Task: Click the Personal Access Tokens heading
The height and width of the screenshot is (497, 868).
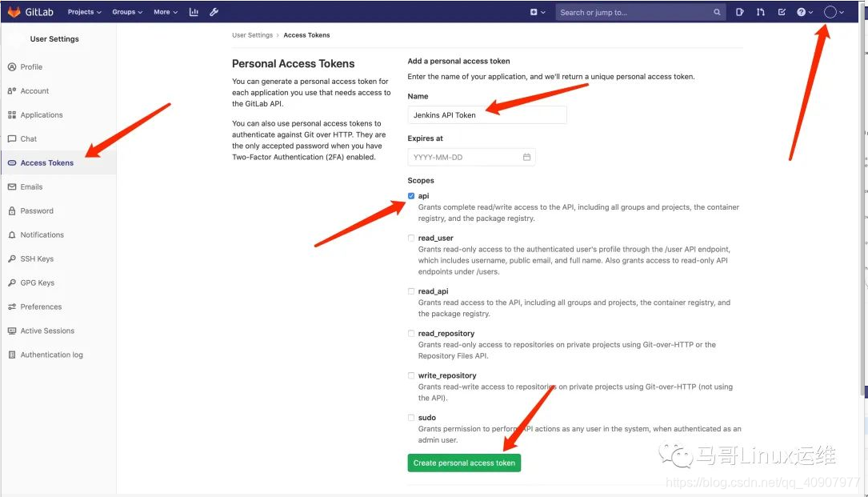Action: 294,64
